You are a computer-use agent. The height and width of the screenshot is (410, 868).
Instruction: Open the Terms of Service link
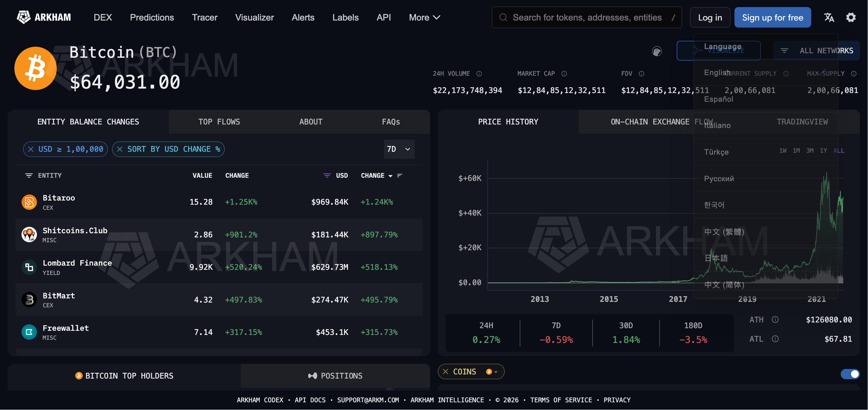(x=561, y=400)
